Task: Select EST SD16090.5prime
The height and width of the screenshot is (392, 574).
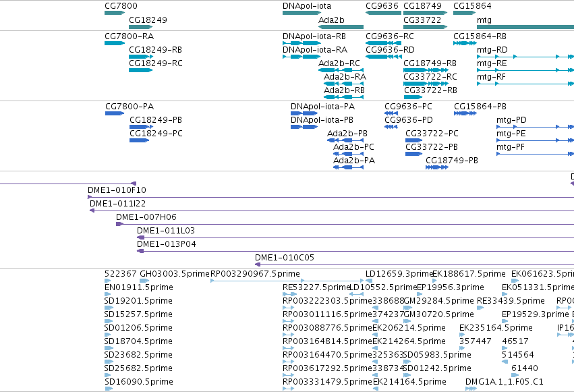Action: (x=139, y=382)
